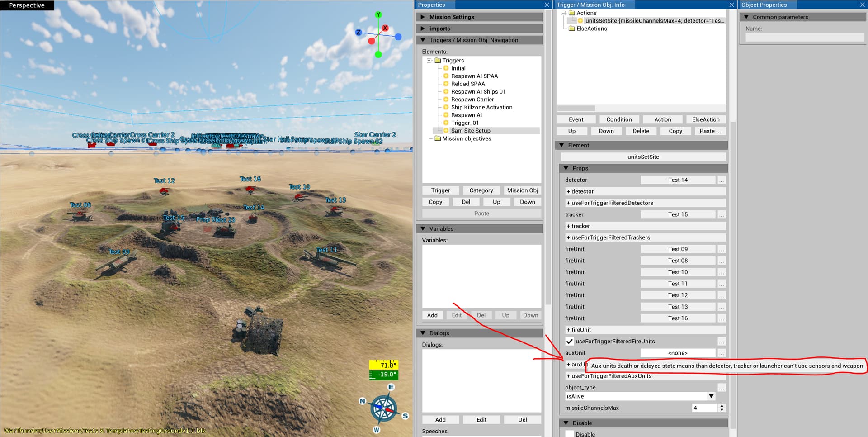Click the ElseAction button
Viewport: 868px width, 437px height.
pyautogui.click(x=706, y=119)
